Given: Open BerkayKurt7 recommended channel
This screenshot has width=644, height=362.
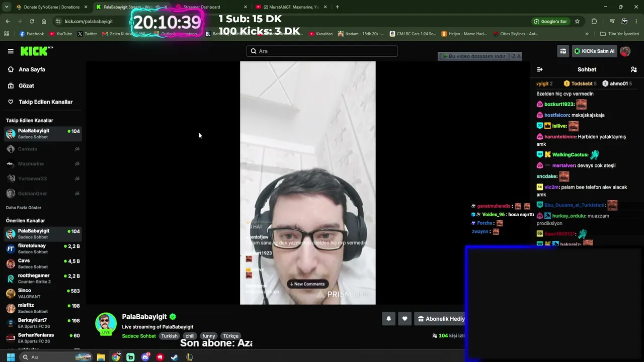Looking at the screenshot, I should [42, 323].
